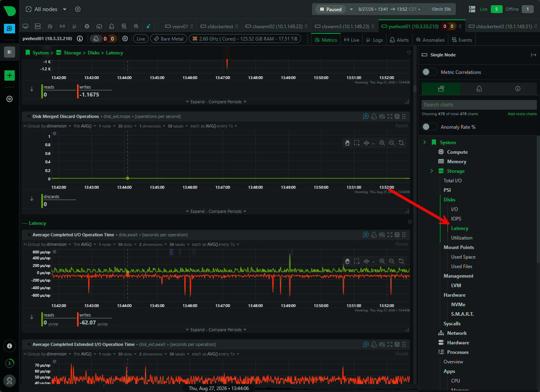Image resolution: width=540 pixels, height=392 pixels.
Task: Expand Compare Periods under Average Completed I/O chart
Action: pos(216,330)
